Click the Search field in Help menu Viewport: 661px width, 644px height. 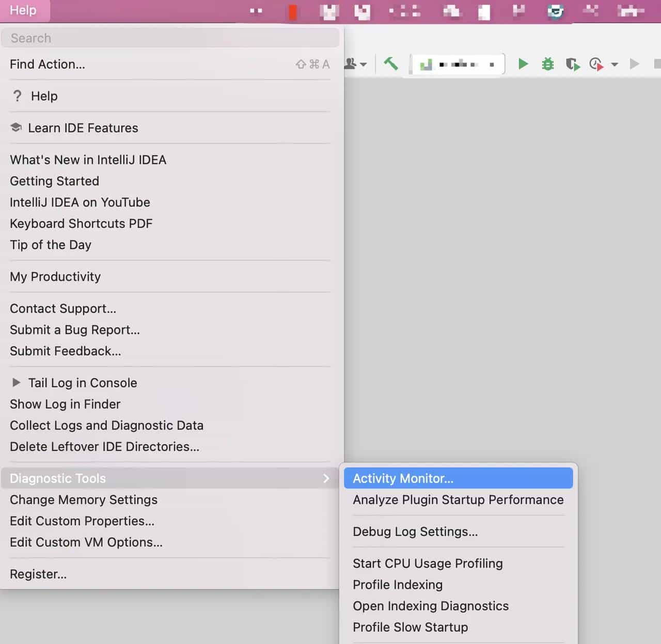pyautogui.click(x=170, y=38)
